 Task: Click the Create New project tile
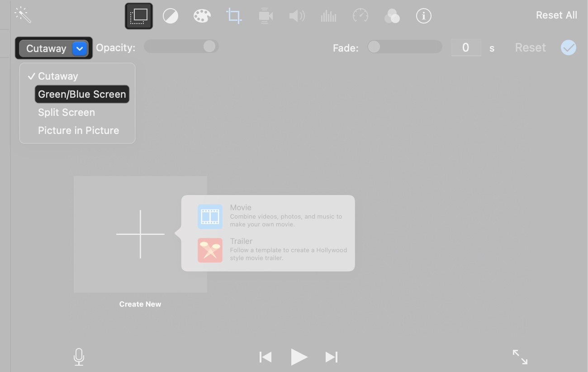(140, 234)
